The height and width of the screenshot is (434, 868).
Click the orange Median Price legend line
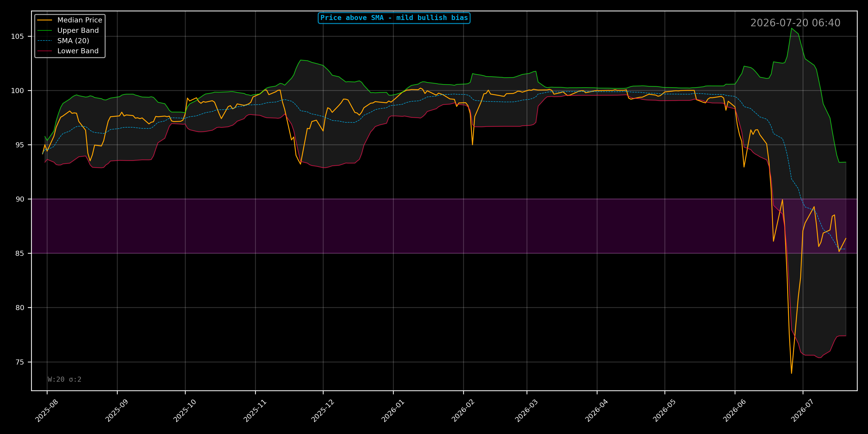44,20
